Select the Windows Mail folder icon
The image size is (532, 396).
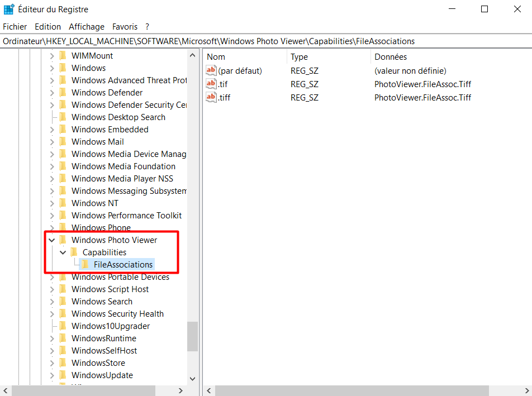(x=63, y=141)
